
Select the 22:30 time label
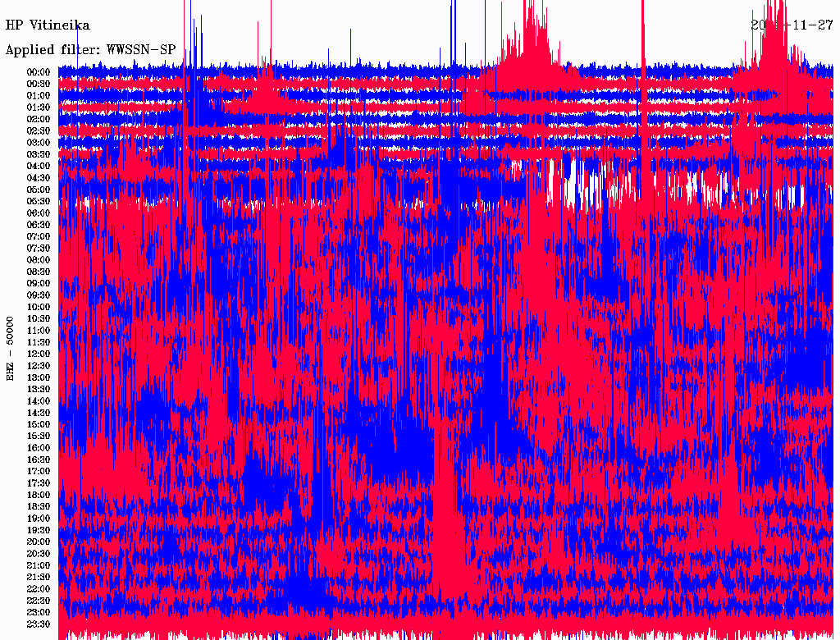(39, 601)
